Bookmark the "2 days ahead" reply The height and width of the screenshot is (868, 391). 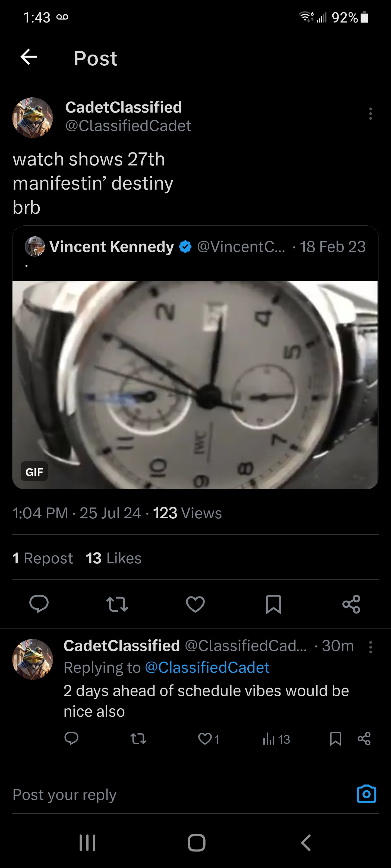click(335, 739)
